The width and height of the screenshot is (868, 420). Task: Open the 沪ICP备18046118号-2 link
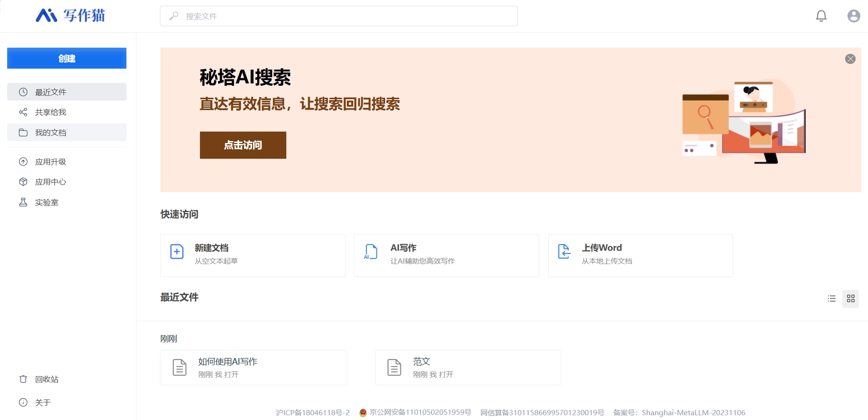point(313,412)
